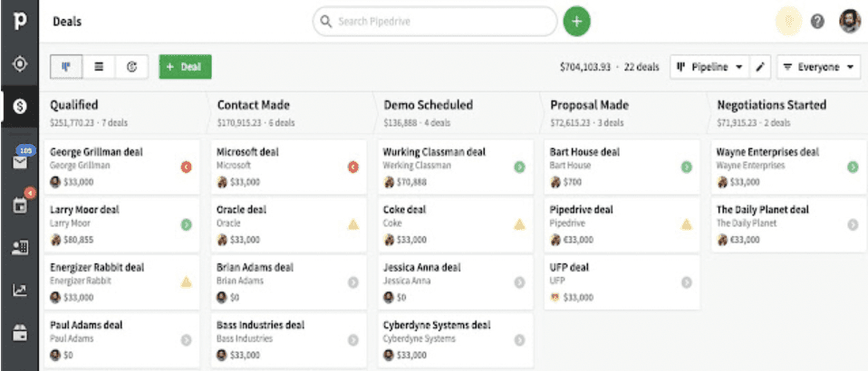Open the Pipeline dropdown
868x371 pixels.
tap(709, 67)
